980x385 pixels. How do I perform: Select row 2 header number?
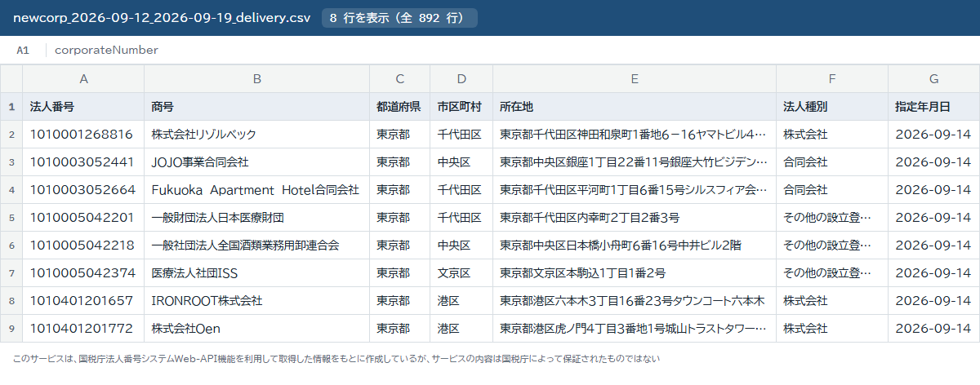[x=11, y=135]
